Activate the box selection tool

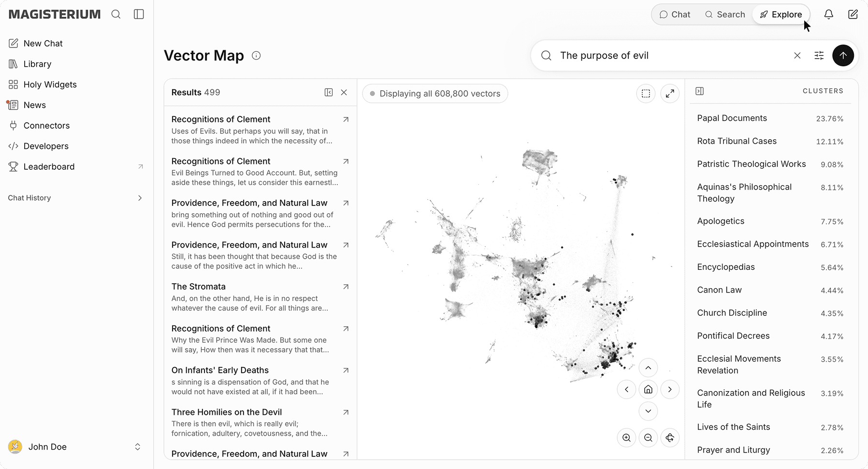click(x=646, y=93)
